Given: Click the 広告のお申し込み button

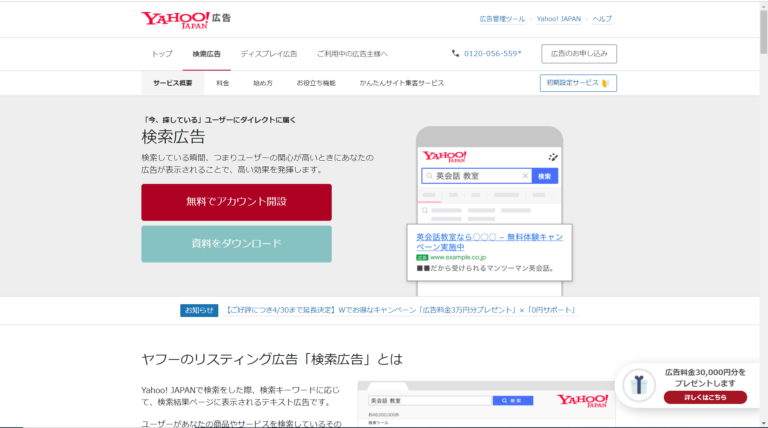Looking at the screenshot, I should coord(579,54).
